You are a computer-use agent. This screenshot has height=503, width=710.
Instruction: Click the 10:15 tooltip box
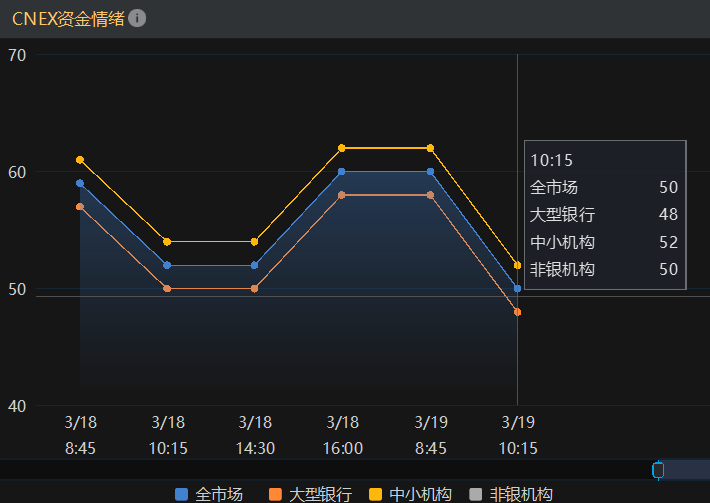tap(604, 214)
